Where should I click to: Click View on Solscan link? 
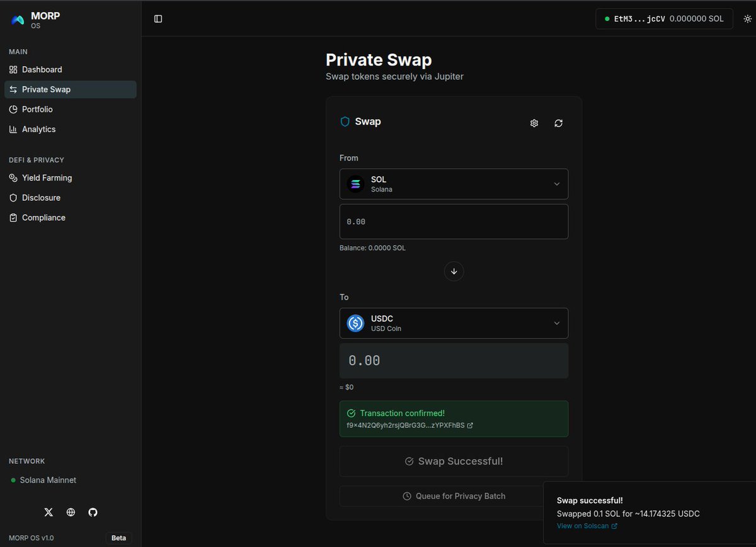(x=587, y=526)
